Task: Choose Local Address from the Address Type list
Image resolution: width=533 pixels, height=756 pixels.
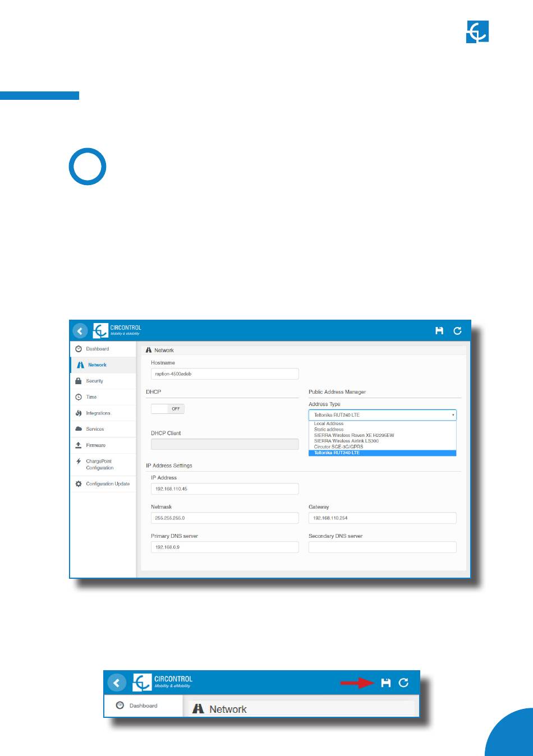Action: point(382,423)
